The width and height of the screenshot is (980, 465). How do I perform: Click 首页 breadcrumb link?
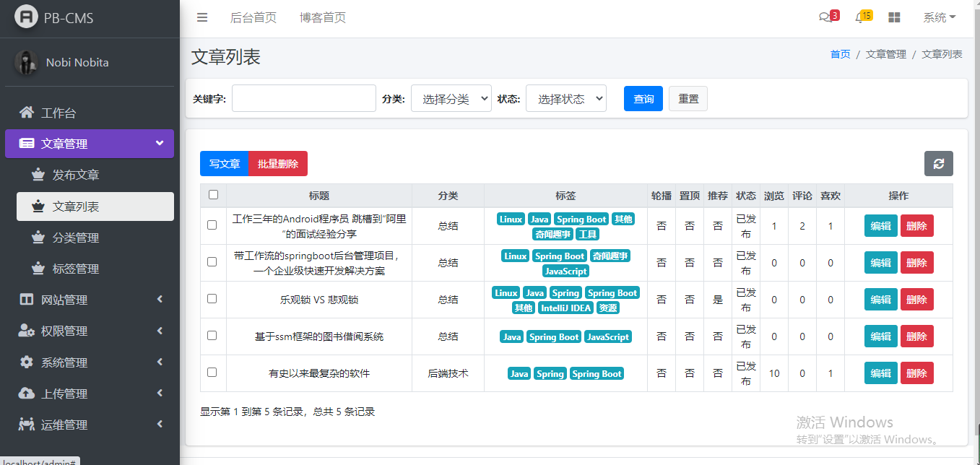[x=840, y=54]
